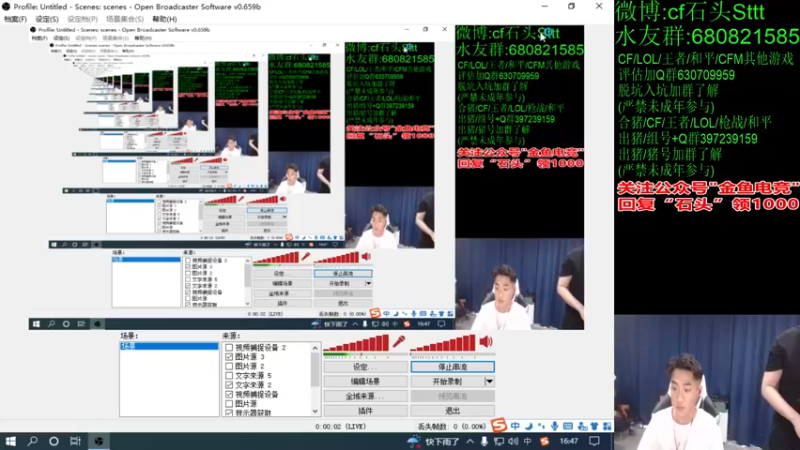Click the Sogou input S logo
The height and width of the screenshot is (450, 800).
(499, 425)
